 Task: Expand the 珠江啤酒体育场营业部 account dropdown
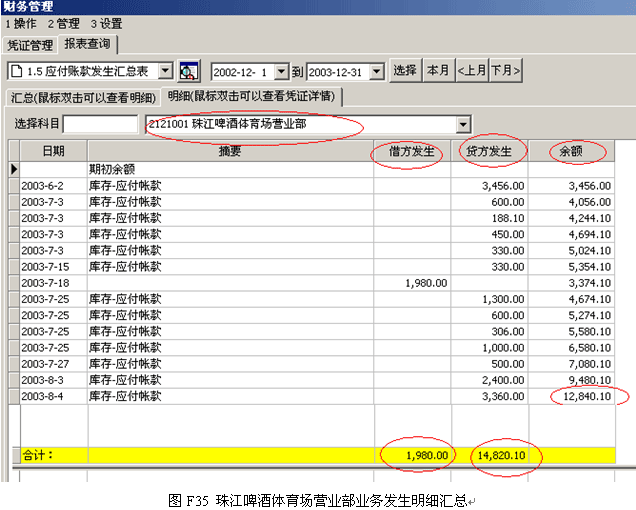tap(462, 124)
